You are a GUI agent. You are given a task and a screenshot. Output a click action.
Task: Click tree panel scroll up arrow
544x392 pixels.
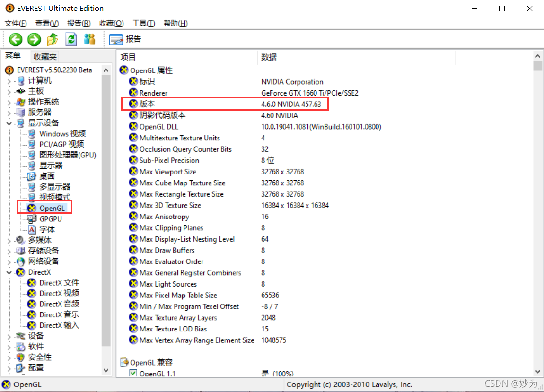coord(106,70)
